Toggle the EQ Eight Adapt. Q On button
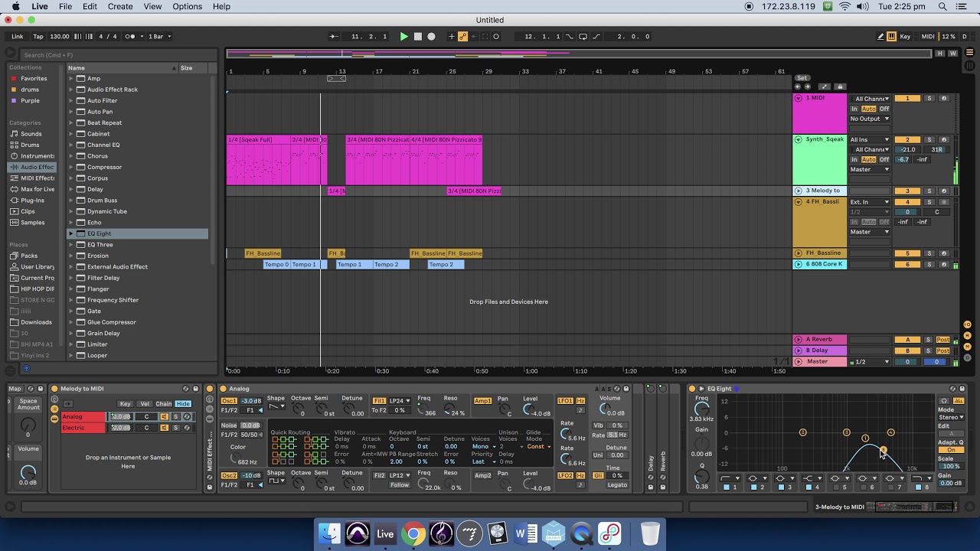The width and height of the screenshot is (980, 551). (x=950, y=450)
